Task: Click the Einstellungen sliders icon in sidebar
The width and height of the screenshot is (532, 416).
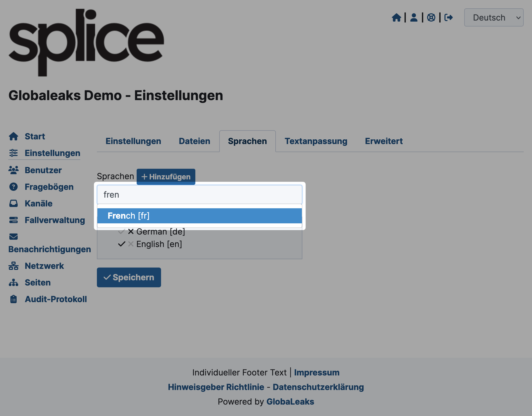Action: tap(14, 153)
